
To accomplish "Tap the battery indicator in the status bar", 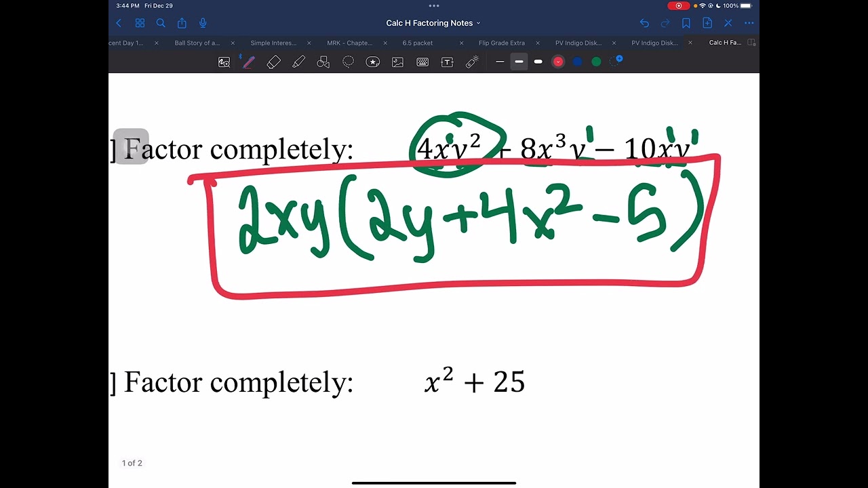I will coord(746,5).
